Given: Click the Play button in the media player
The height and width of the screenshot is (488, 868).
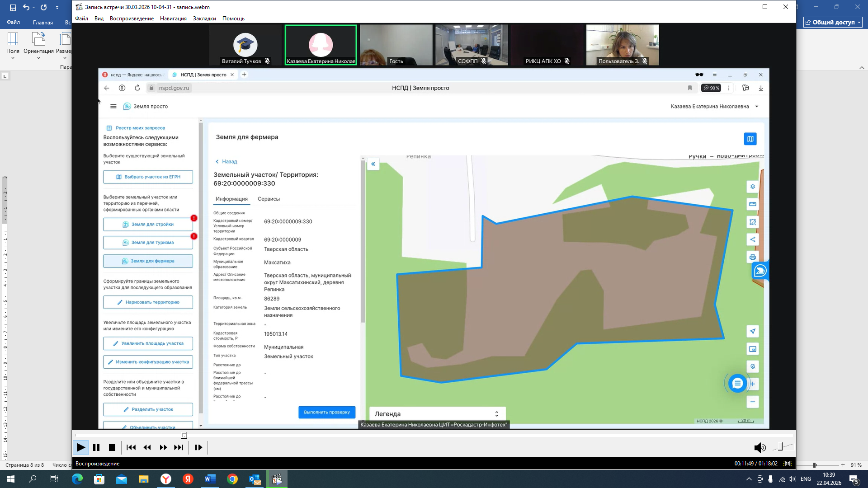Looking at the screenshot, I should (81, 447).
